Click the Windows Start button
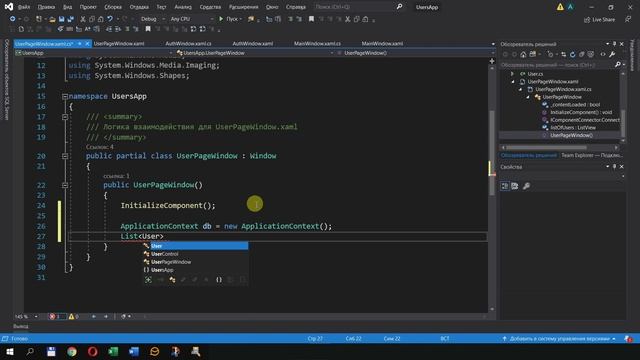This screenshot has width=640, height=360. tap(9, 351)
